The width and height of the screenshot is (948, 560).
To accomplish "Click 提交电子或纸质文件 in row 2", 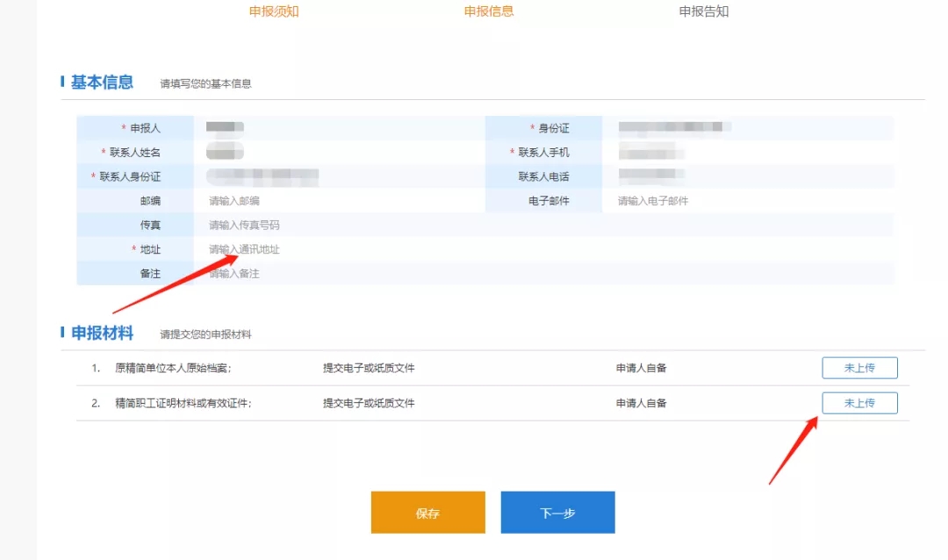I will tap(369, 403).
